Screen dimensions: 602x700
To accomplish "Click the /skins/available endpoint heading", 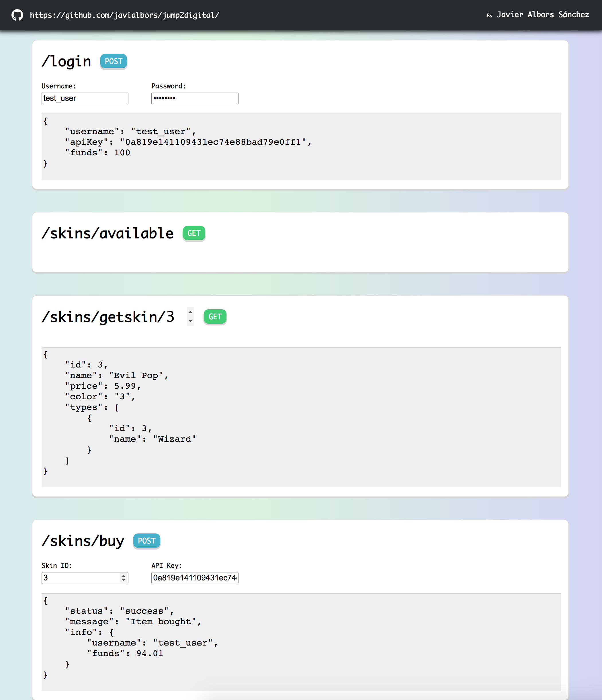I will pyautogui.click(x=107, y=233).
